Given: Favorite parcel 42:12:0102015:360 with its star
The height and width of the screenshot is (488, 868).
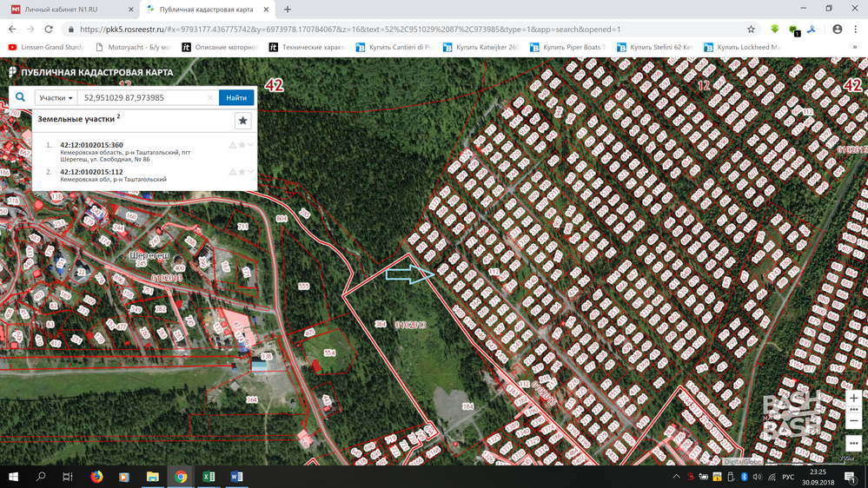Looking at the screenshot, I should [242, 145].
